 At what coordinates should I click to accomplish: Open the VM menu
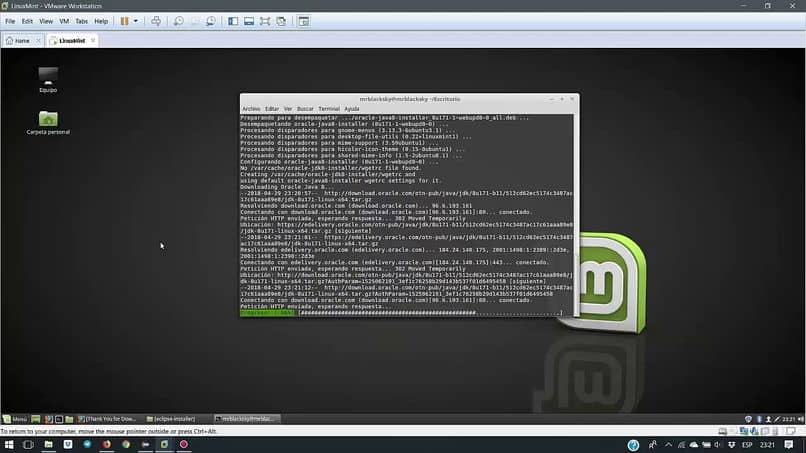tap(64, 21)
